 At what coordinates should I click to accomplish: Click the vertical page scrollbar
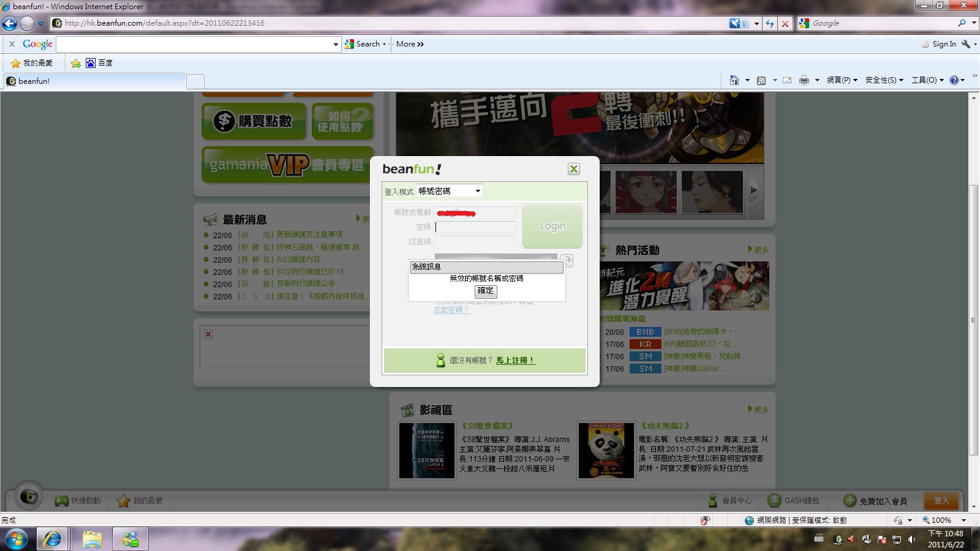pos(973,318)
